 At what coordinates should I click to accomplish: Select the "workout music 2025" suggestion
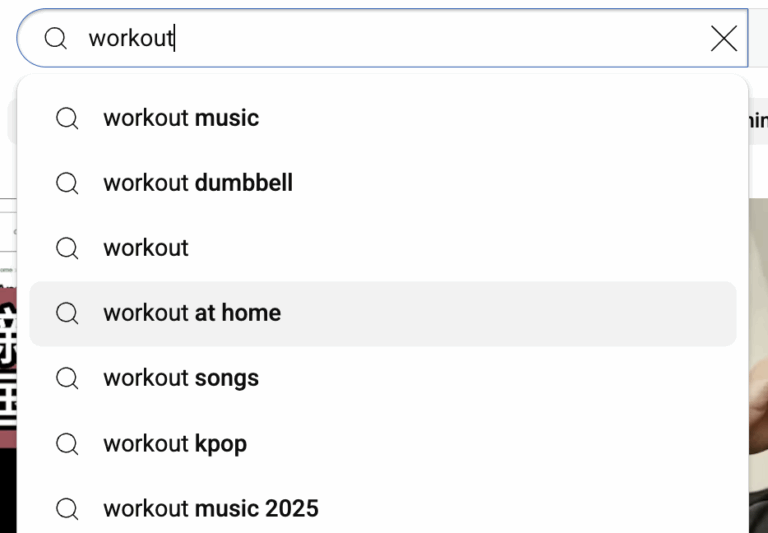tap(211, 508)
